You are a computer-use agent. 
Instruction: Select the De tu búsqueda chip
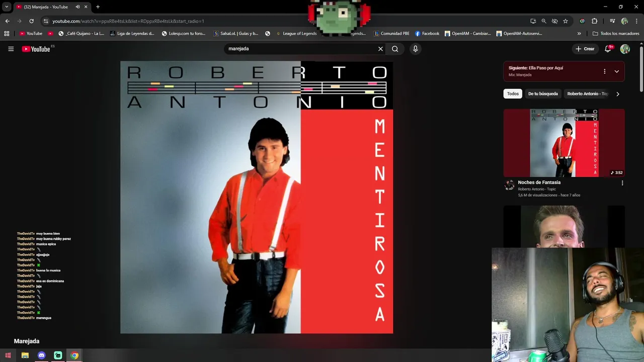pyautogui.click(x=543, y=94)
